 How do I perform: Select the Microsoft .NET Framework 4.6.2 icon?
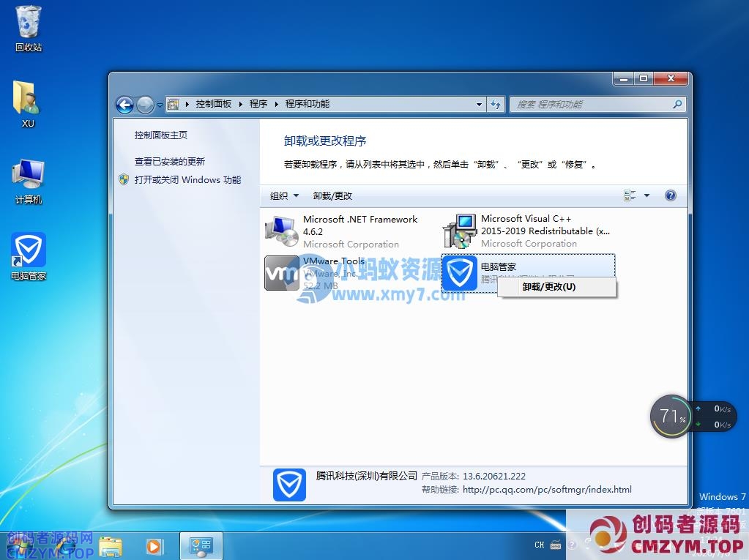tap(282, 231)
